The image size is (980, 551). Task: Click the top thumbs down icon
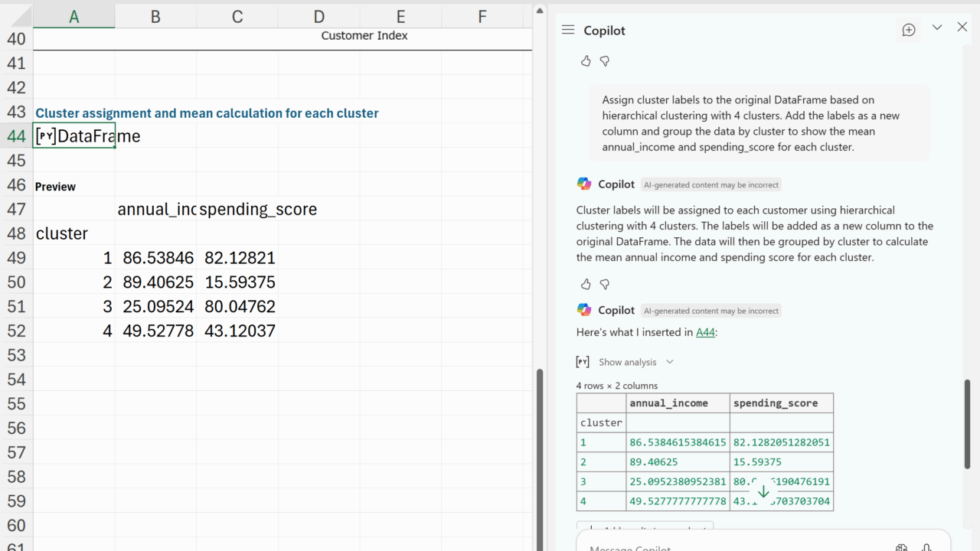coord(605,61)
